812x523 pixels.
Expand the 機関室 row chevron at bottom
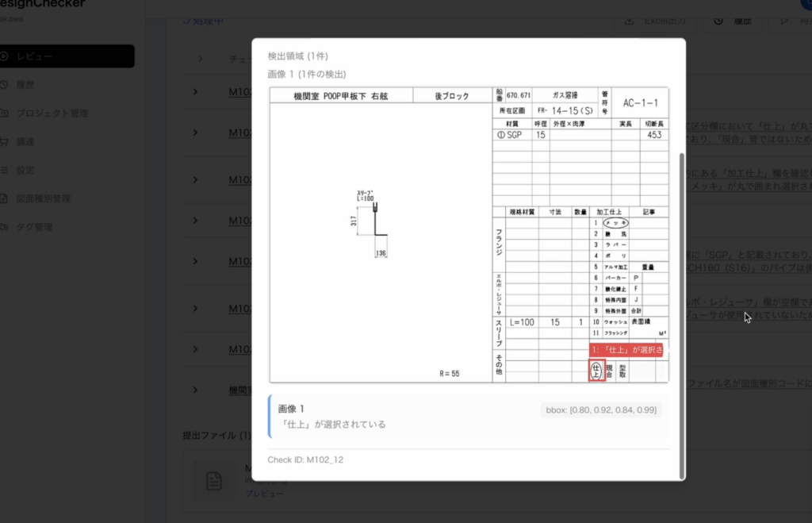click(195, 390)
